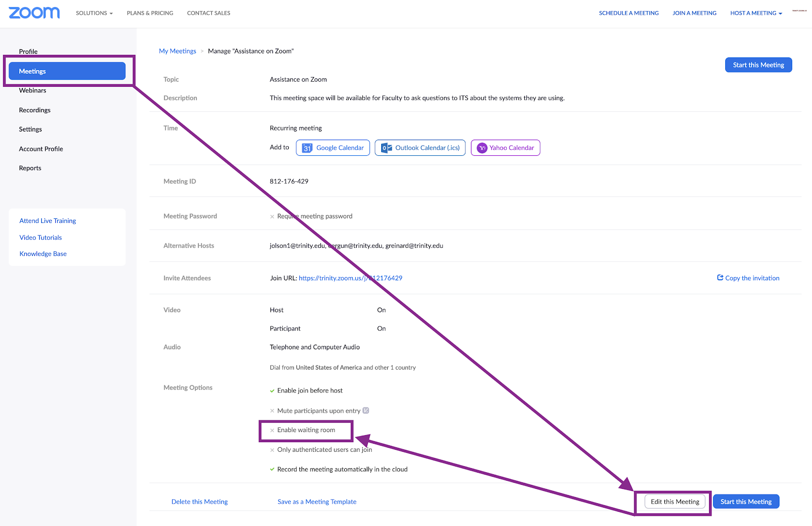Click the Google Calendar icon
The height and width of the screenshot is (526, 812).
click(307, 148)
